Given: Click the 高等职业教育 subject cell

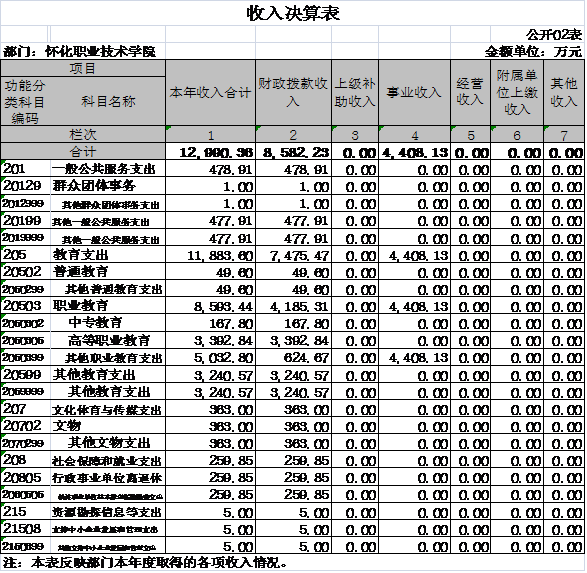Looking at the screenshot, I should pos(108,340).
